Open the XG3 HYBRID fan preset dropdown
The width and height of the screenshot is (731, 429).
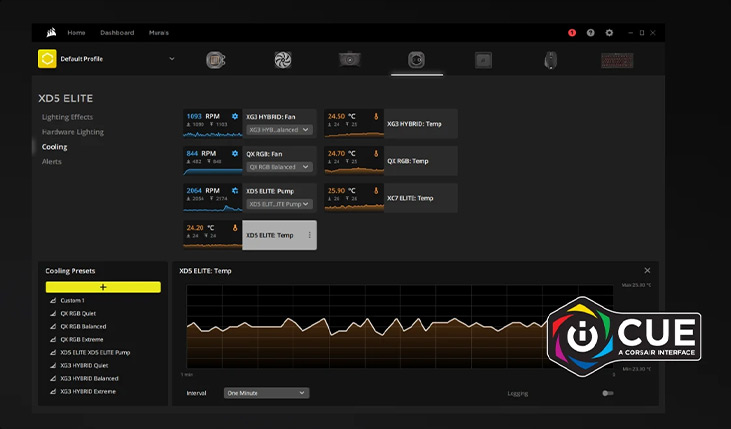(x=279, y=130)
